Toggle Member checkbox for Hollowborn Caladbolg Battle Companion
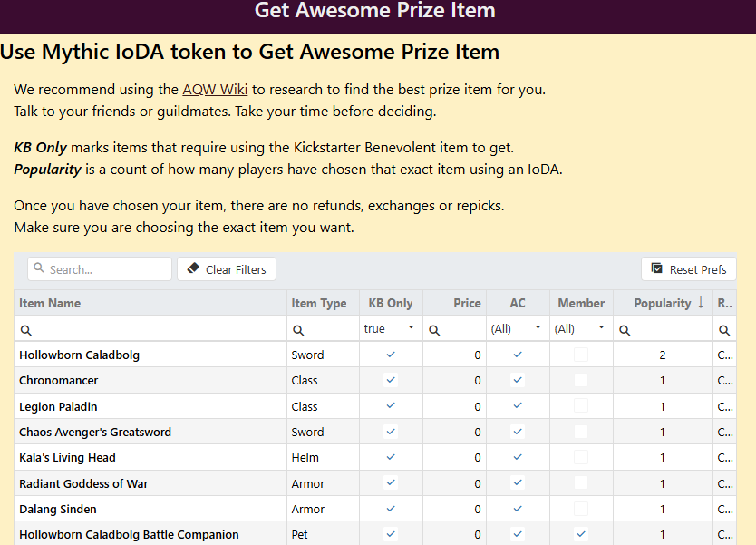Screen dimensions: 756x545 581,534
